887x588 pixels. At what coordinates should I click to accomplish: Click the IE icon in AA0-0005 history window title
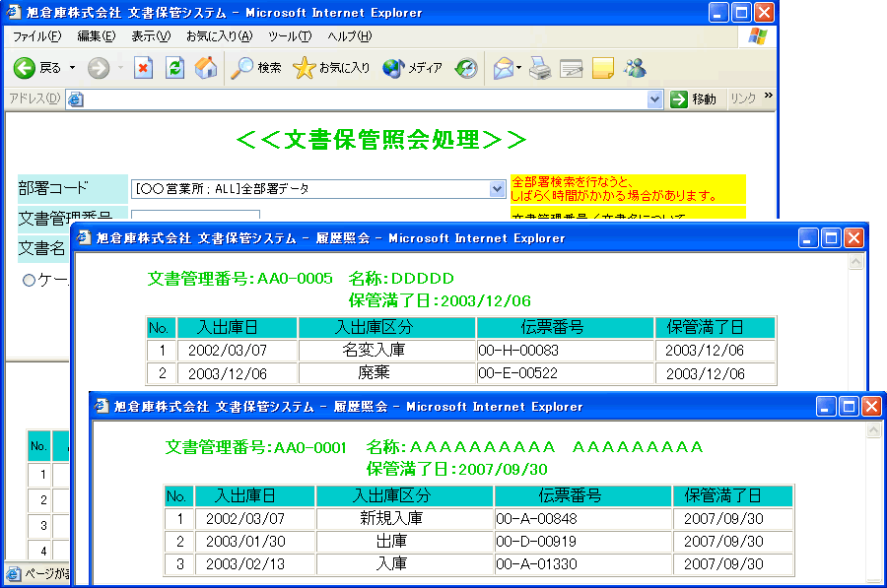pyautogui.click(x=84, y=238)
